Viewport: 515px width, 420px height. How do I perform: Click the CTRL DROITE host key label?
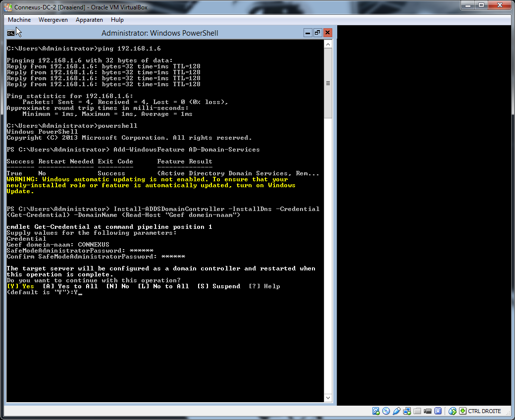pyautogui.click(x=484, y=411)
